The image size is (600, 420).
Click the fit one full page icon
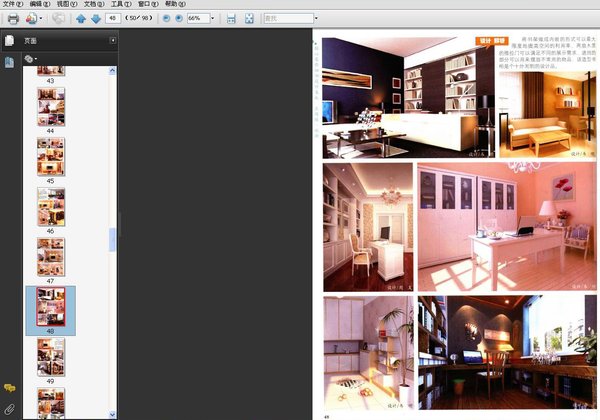coord(249,18)
